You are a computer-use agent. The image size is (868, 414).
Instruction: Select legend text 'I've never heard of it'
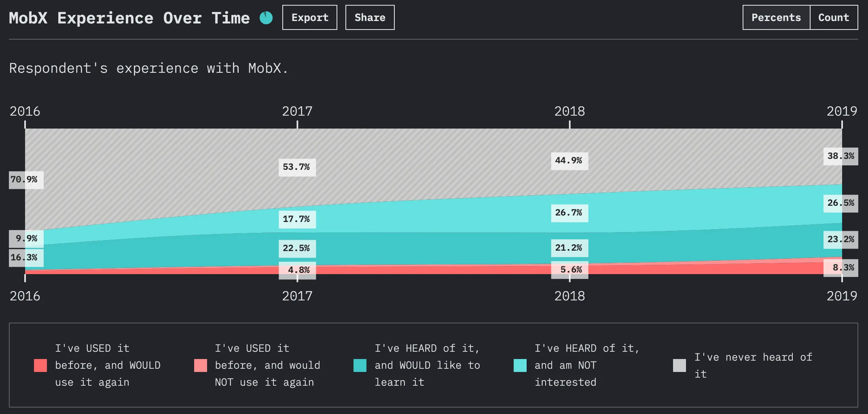tap(753, 365)
